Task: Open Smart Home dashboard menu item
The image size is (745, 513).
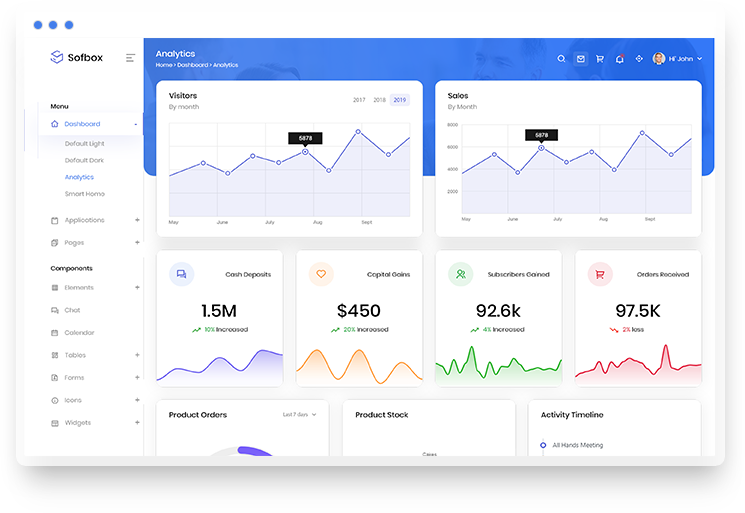Action: point(85,194)
